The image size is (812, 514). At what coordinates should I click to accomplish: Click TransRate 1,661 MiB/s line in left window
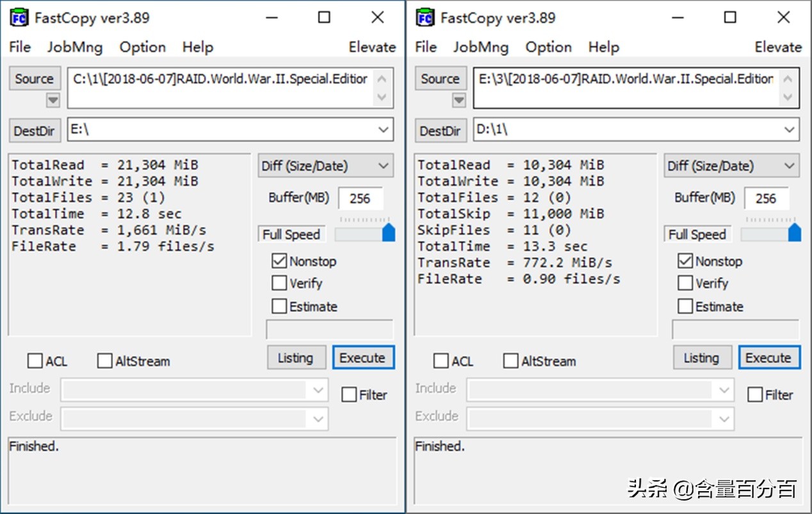click(x=109, y=230)
